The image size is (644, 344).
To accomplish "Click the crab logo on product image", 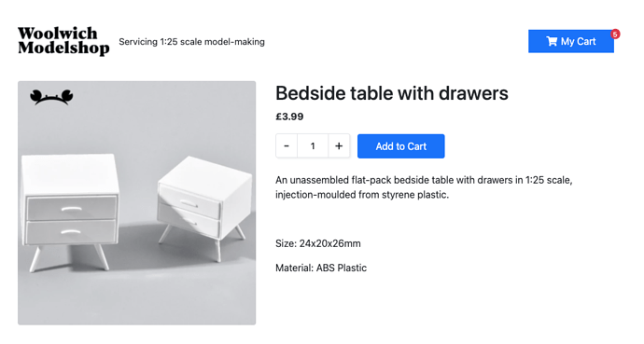I will pos(51,97).
